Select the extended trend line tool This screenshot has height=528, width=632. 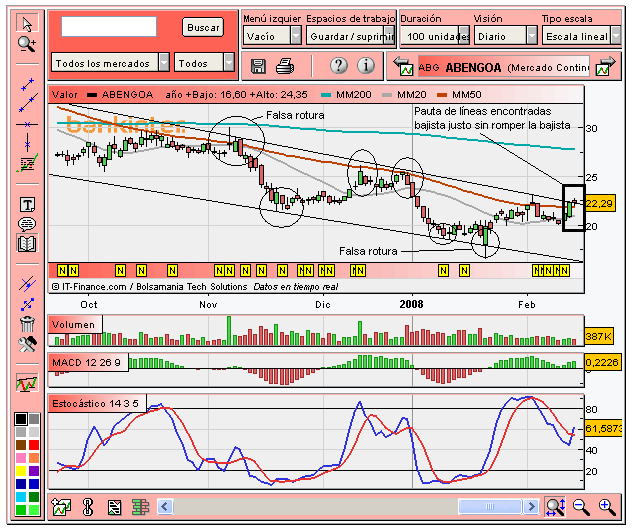tap(27, 103)
